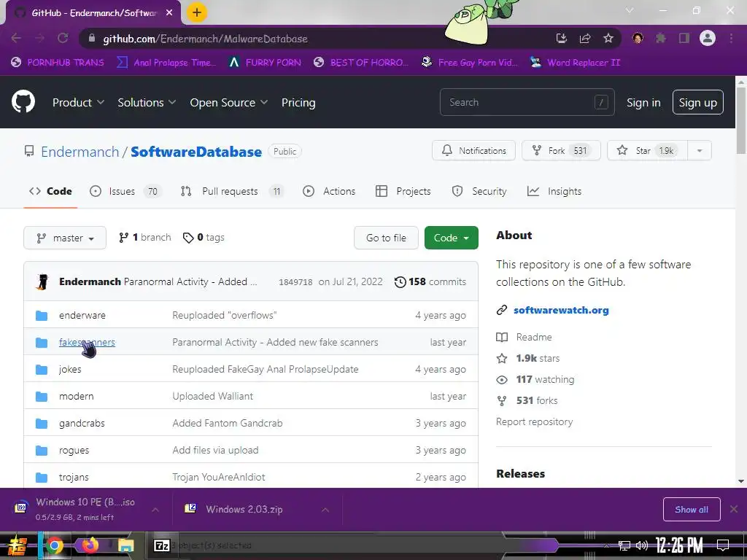This screenshot has height=560, width=747.
Task: Expand options for Windows 10 PE iso download
Action: click(x=155, y=510)
